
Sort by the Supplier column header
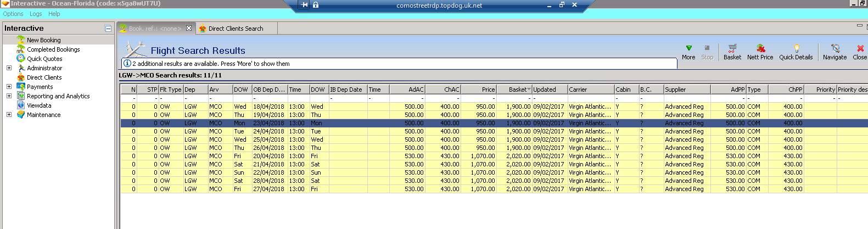[687, 90]
